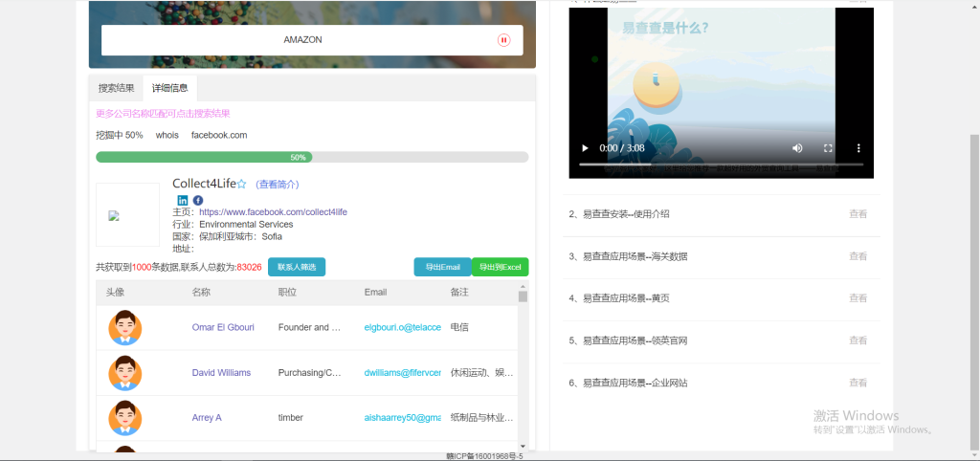Viewport: 980px width, 461px height.
Task: Click Omar El Gbouri's avatar
Action: tap(124, 327)
